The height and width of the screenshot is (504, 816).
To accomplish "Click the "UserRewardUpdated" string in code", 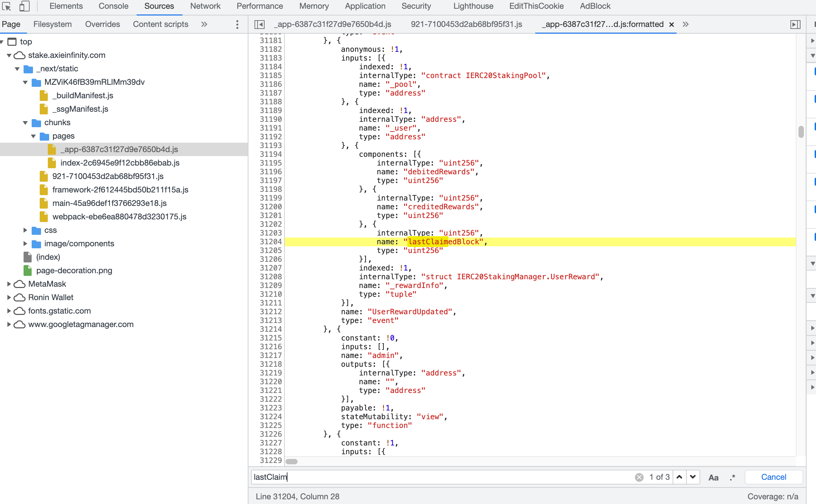I will [x=410, y=312].
